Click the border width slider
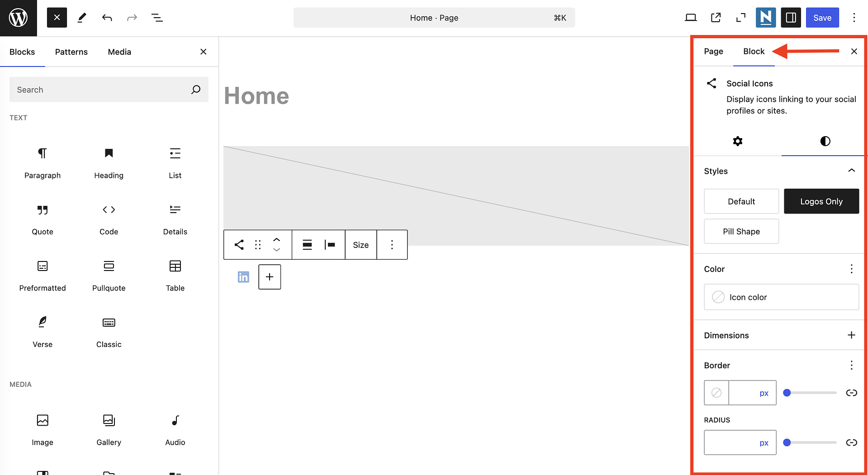Viewport: 868px width, 475px height. 811,393
